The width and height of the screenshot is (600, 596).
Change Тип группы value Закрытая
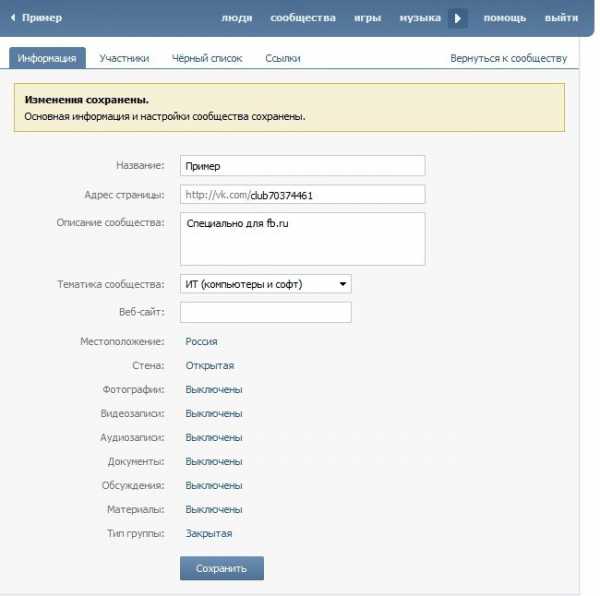tap(209, 534)
